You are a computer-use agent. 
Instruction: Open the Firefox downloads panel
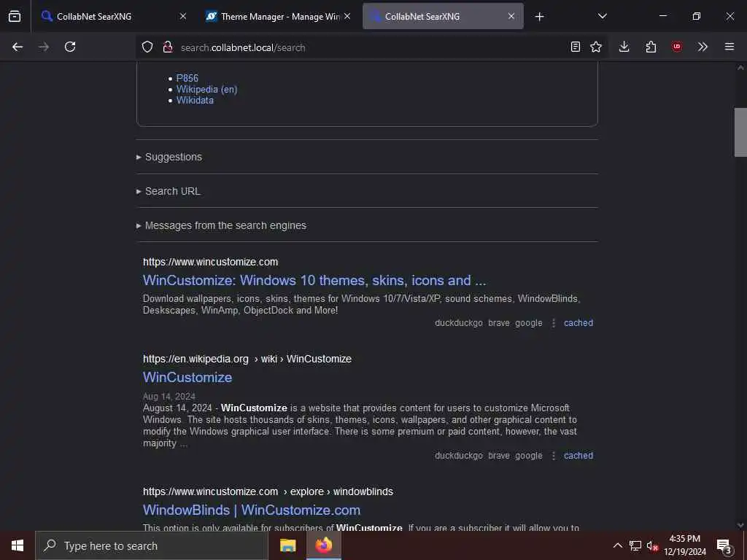[x=624, y=47]
